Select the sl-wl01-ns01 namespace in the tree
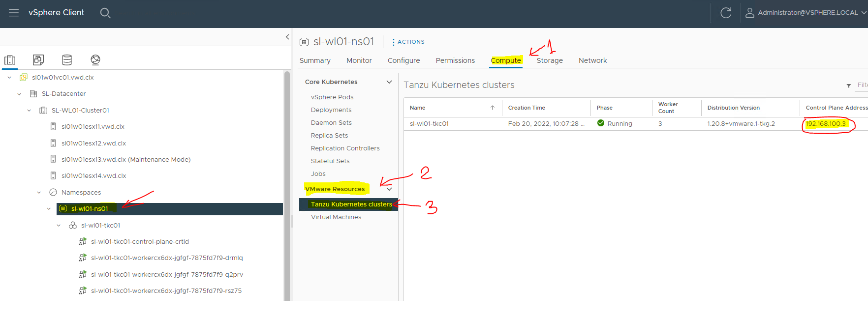The height and width of the screenshot is (318, 868). [x=90, y=209]
